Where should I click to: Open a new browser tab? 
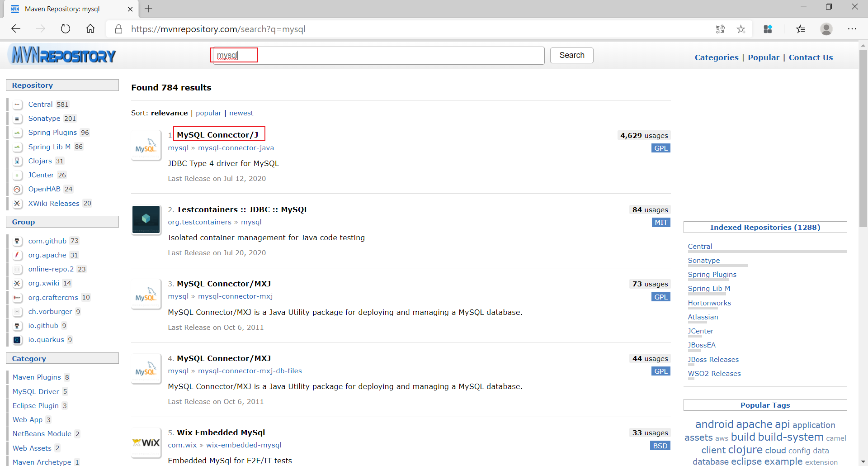point(148,9)
